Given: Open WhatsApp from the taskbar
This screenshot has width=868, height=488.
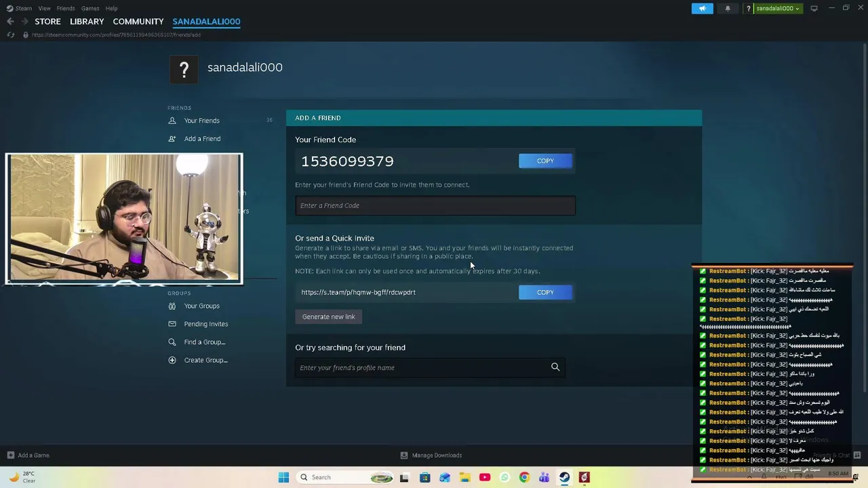Looking at the screenshot, I should tap(505, 477).
